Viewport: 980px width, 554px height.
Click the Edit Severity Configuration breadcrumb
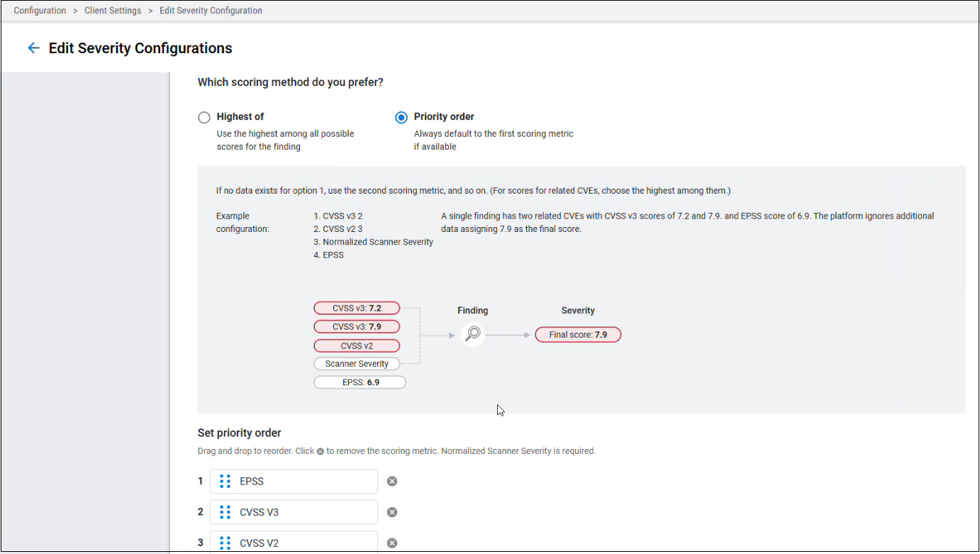point(211,11)
